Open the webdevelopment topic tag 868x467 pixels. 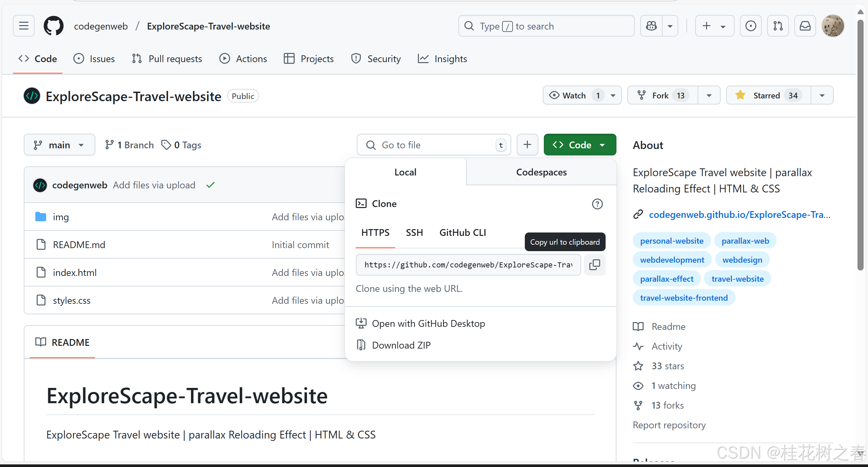(x=672, y=260)
